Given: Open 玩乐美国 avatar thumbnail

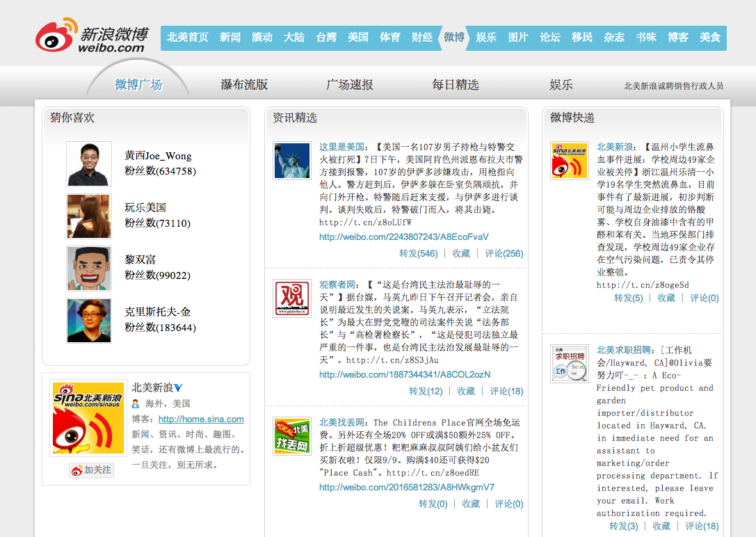Looking at the screenshot, I should tap(89, 216).
